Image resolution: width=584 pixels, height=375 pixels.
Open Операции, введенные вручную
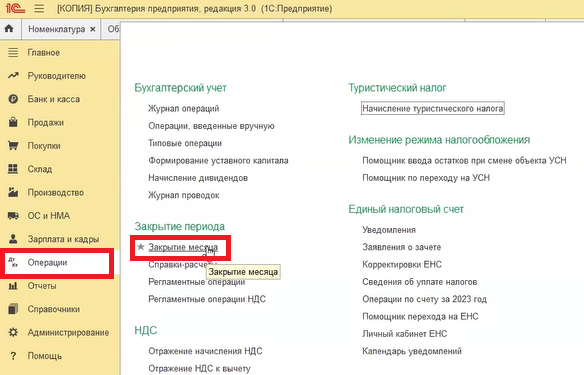pyautogui.click(x=211, y=126)
